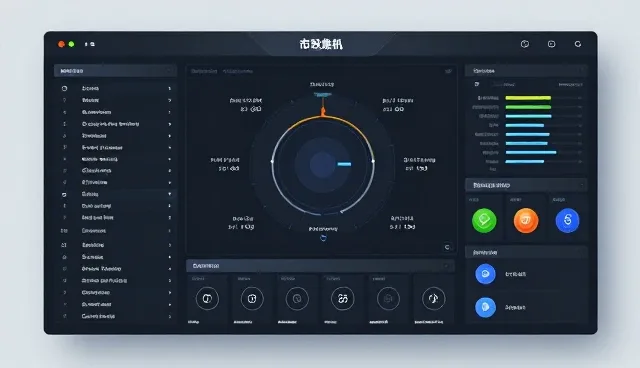
Task: Collapse the highlighted sidebar row's down arrow
Action: tap(169, 194)
